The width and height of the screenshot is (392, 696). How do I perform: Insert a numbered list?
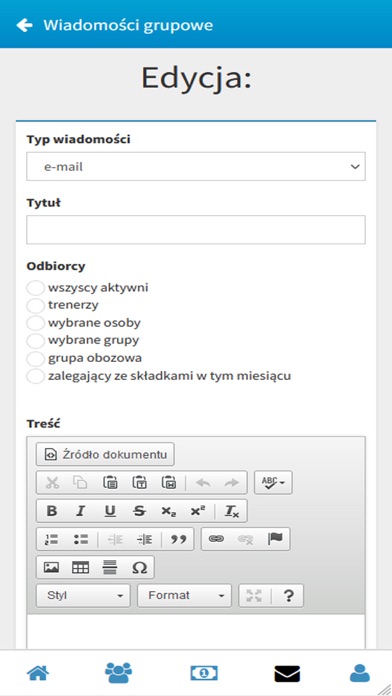point(52,539)
